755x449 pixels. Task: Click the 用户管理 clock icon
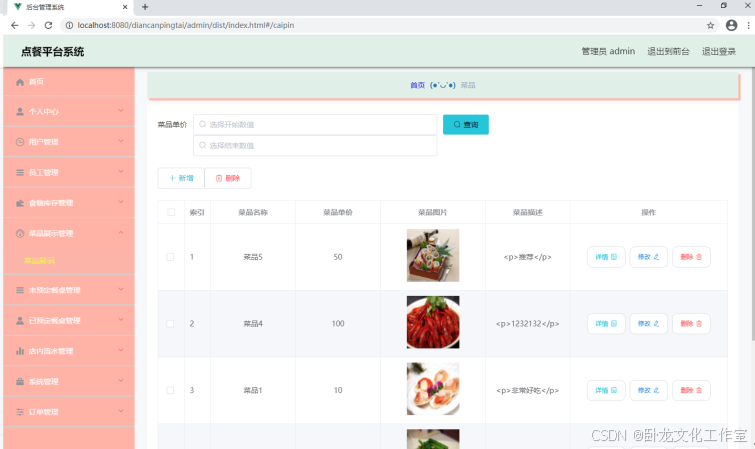(20, 142)
